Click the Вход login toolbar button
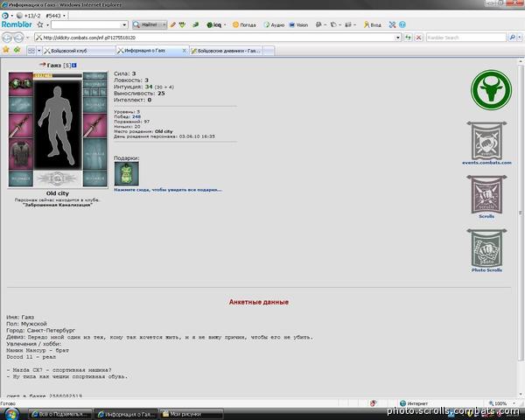This screenshot has height=420, width=525. click(x=373, y=24)
